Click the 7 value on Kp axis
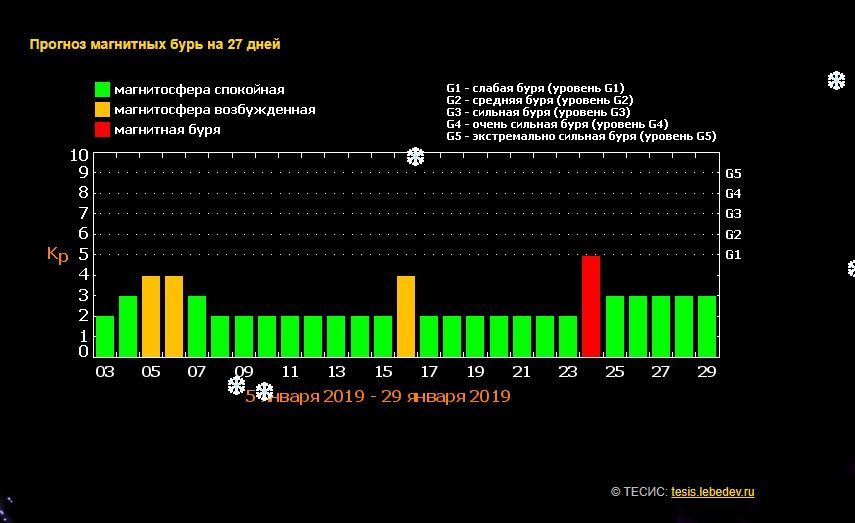855x523 pixels. (83, 213)
